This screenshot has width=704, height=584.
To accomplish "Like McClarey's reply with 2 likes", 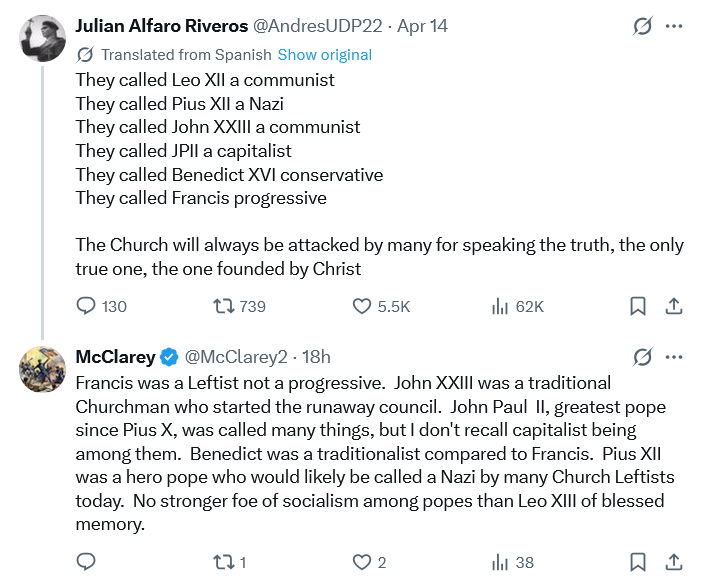I will click(363, 562).
